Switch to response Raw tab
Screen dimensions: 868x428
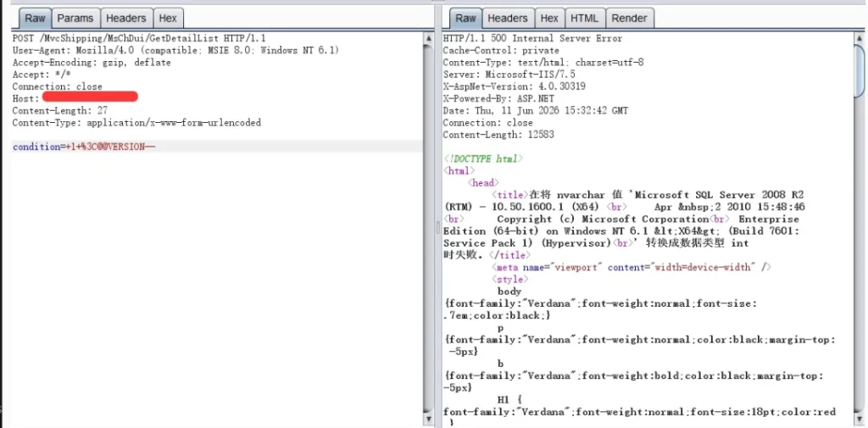[465, 19]
